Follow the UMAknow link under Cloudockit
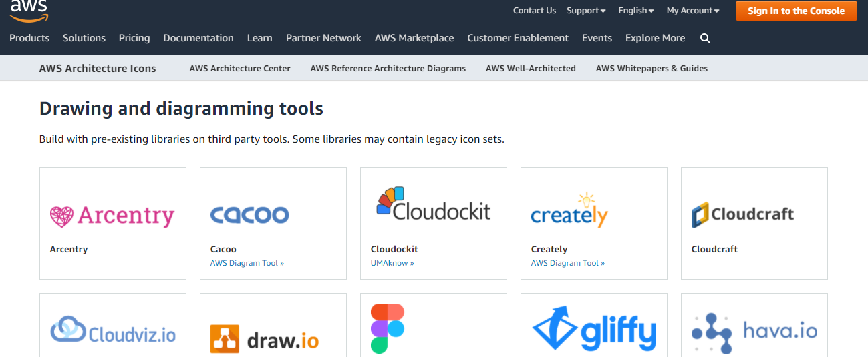 (x=392, y=263)
